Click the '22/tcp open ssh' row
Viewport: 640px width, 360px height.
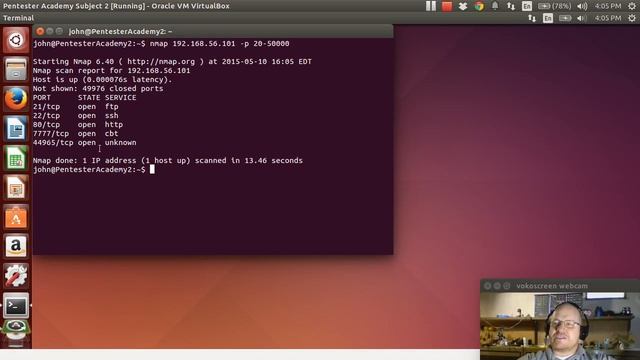pos(76,116)
